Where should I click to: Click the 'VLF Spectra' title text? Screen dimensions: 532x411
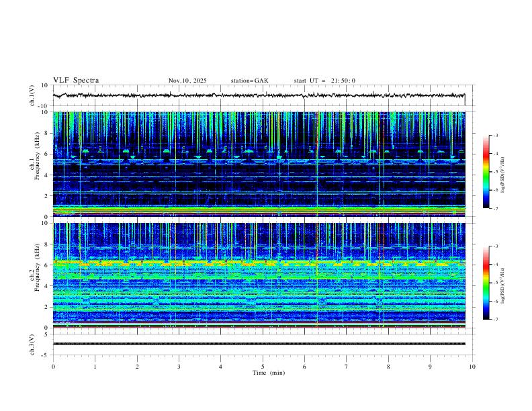click(76, 81)
